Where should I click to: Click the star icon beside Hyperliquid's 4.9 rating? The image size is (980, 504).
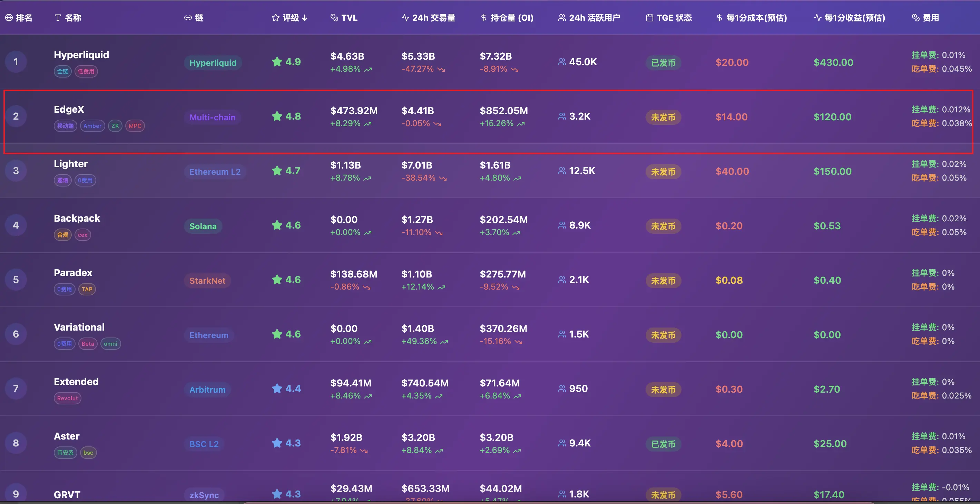click(277, 62)
